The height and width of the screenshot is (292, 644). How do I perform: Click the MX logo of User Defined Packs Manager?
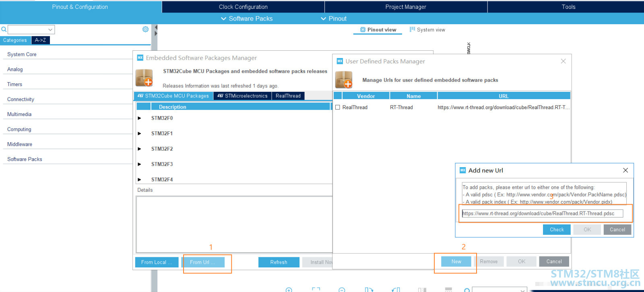coord(340,61)
